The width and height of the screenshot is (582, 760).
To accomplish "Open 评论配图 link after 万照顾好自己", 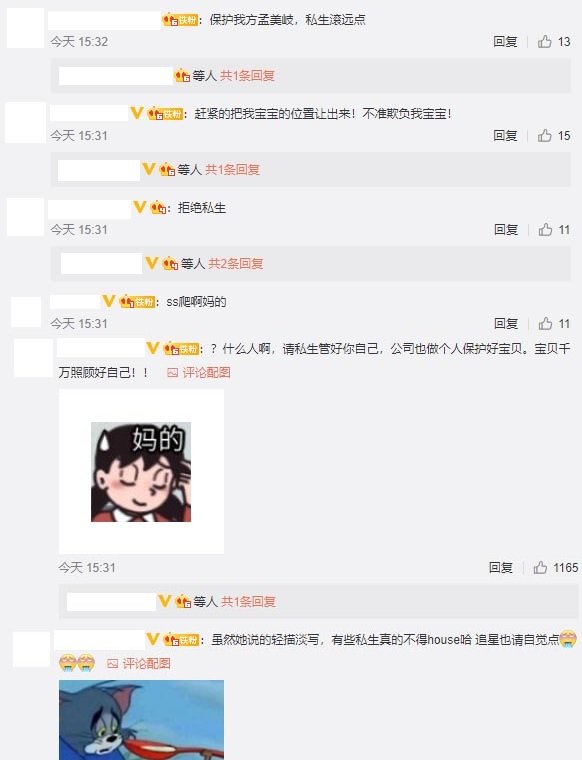I will tap(206, 373).
